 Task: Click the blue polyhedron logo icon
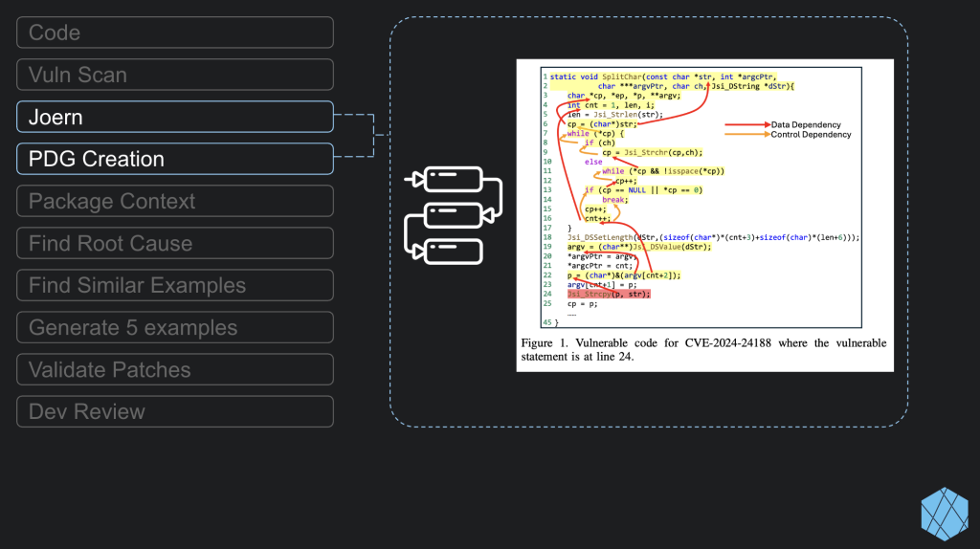pos(945,514)
